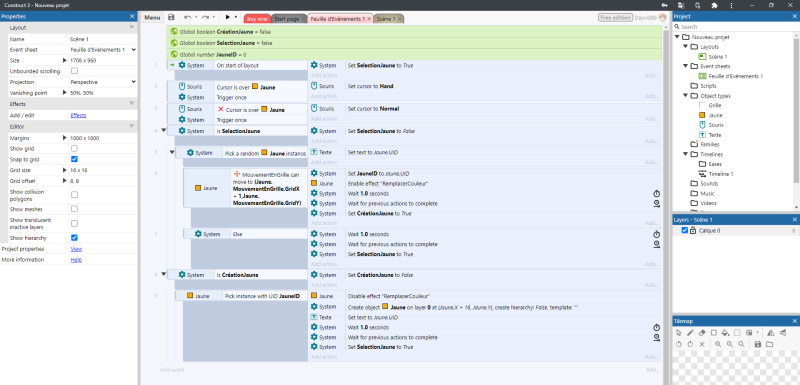This screenshot has width=800, height=385.
Task: Uncheck the Snap to grid checkbox
Action: (x=74, y=159)
